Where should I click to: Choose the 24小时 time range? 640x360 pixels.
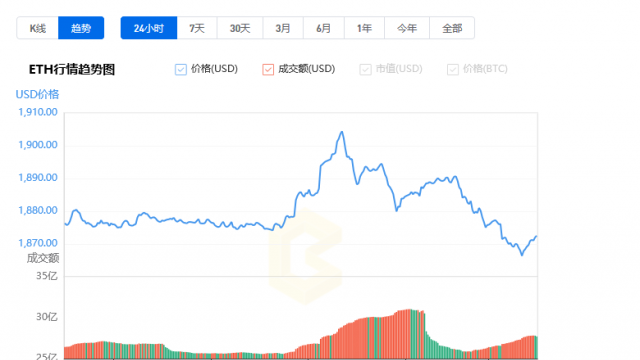coord(149,28)
